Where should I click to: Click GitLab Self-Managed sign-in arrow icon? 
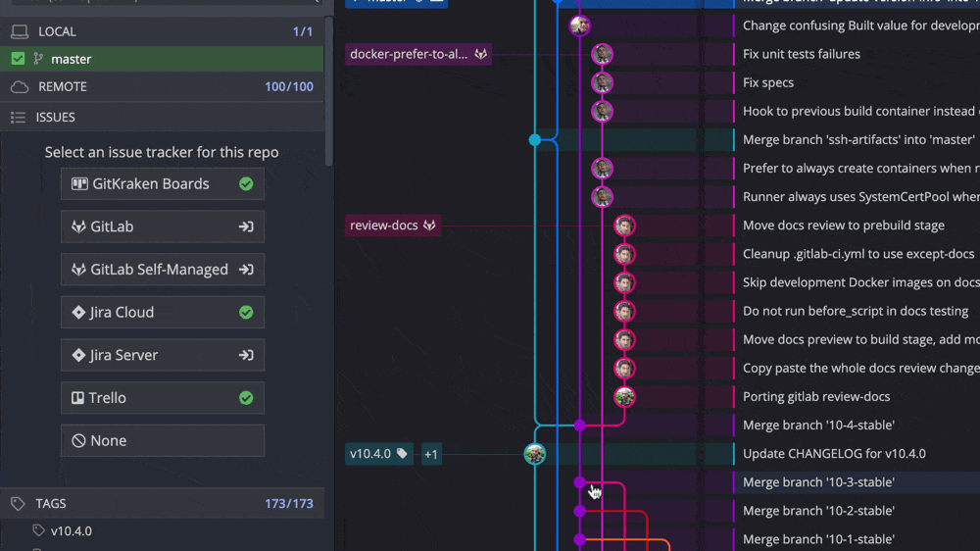click(246, 270)
